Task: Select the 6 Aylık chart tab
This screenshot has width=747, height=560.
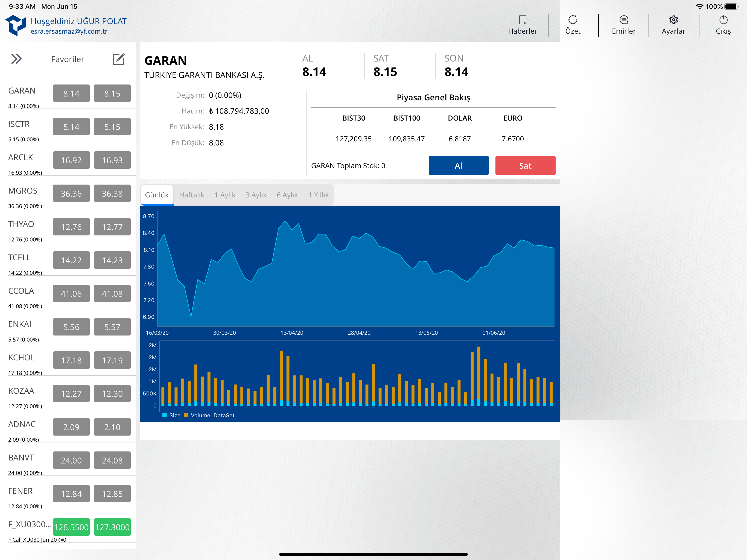Action: (x=287, y=195)
